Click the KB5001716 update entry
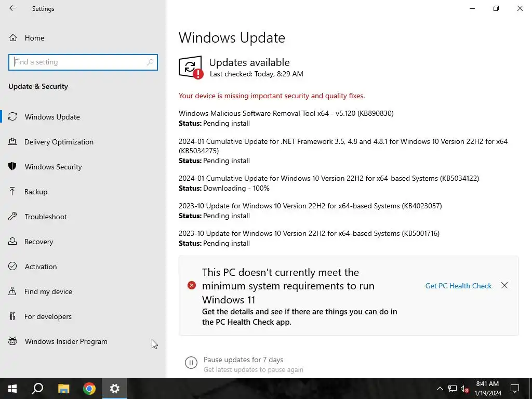 click(x=309, y=233)
